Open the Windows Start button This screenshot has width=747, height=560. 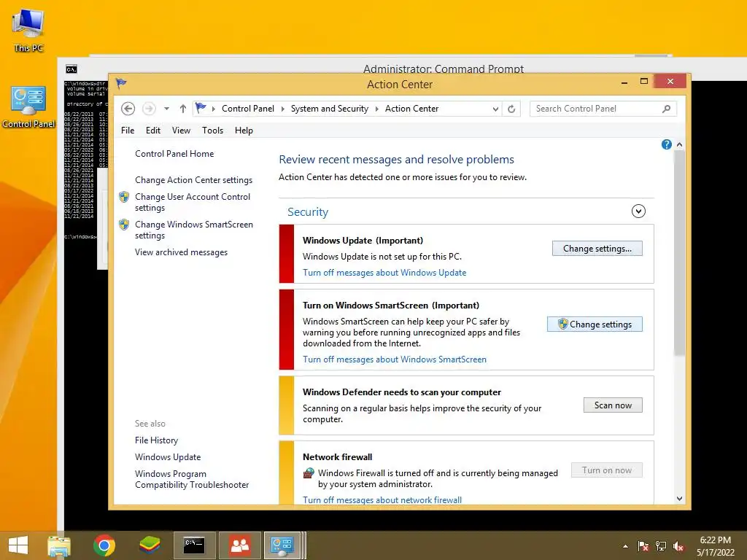click(18, 545)
